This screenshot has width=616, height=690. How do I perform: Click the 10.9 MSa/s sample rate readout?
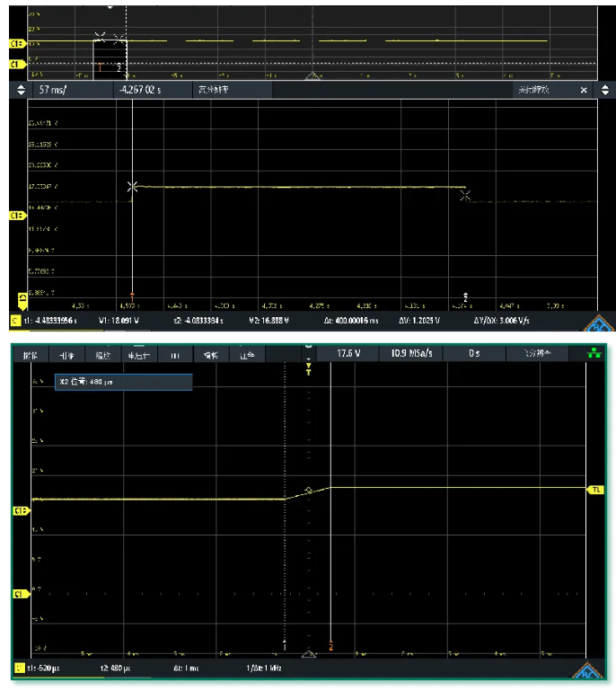pos(410,354)
